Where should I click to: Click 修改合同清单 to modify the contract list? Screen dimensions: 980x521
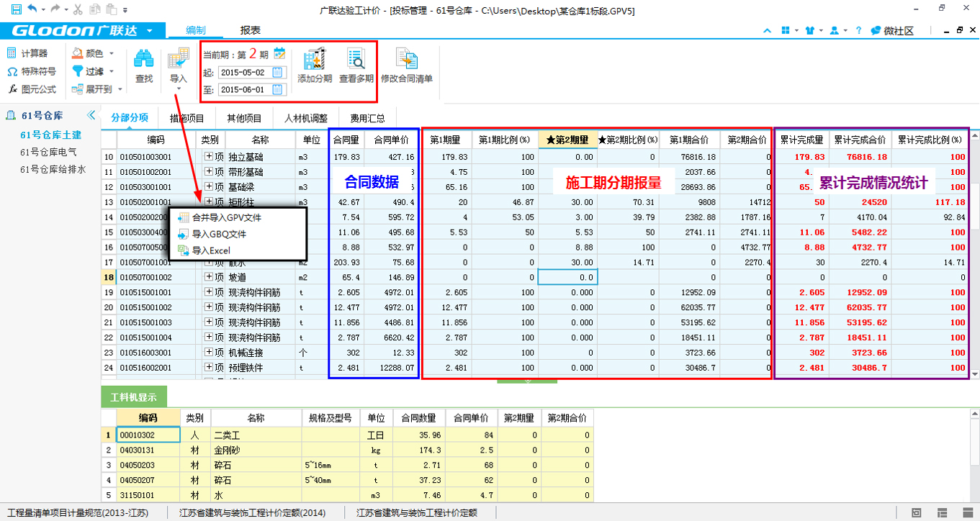(x=407, y=66)
